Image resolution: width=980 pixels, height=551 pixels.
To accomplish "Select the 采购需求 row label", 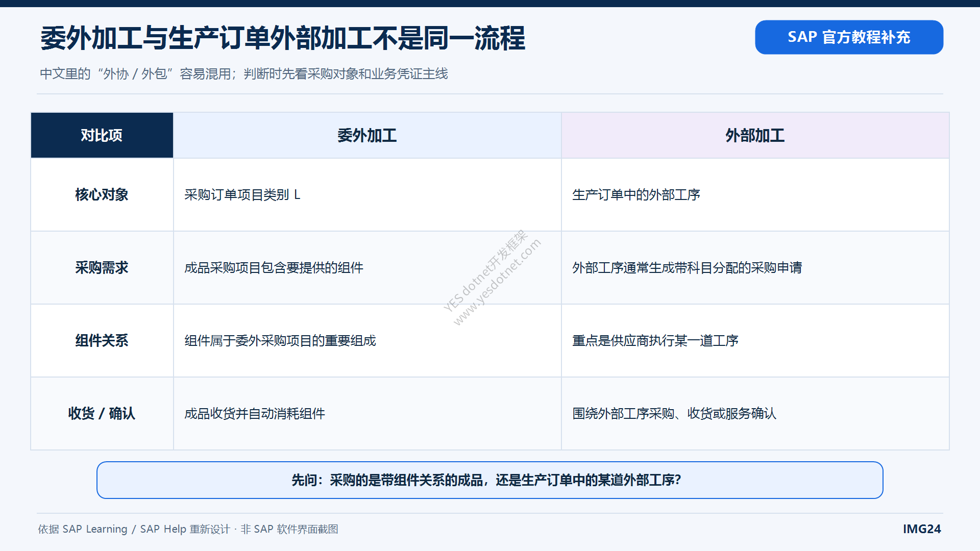I will [102, 267].
